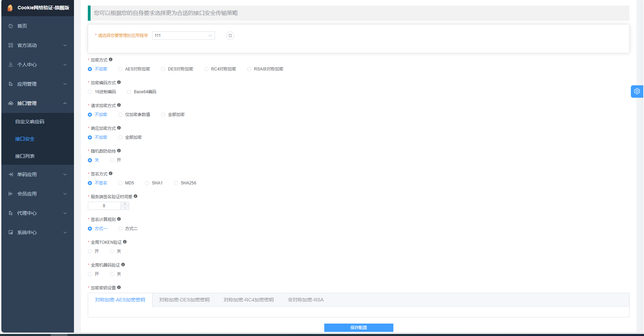This screenshot has width=644, height=336.
Task: Click the time difference input showing 0
Action: (104, 206)
